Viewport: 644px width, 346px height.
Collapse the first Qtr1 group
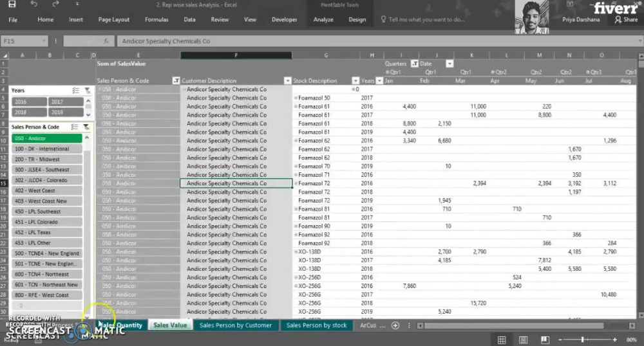[387, 72]
